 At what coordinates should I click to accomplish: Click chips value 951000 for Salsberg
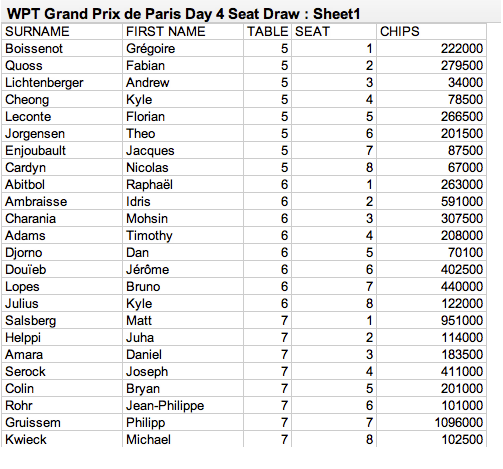click(x=431, y=321)
